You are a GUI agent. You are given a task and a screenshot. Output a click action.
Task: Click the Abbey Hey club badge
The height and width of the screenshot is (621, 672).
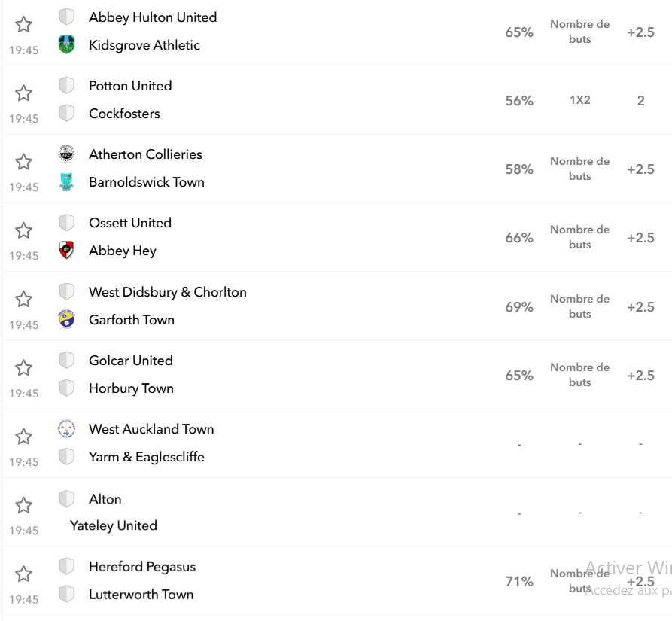click(x=66, y=251)
